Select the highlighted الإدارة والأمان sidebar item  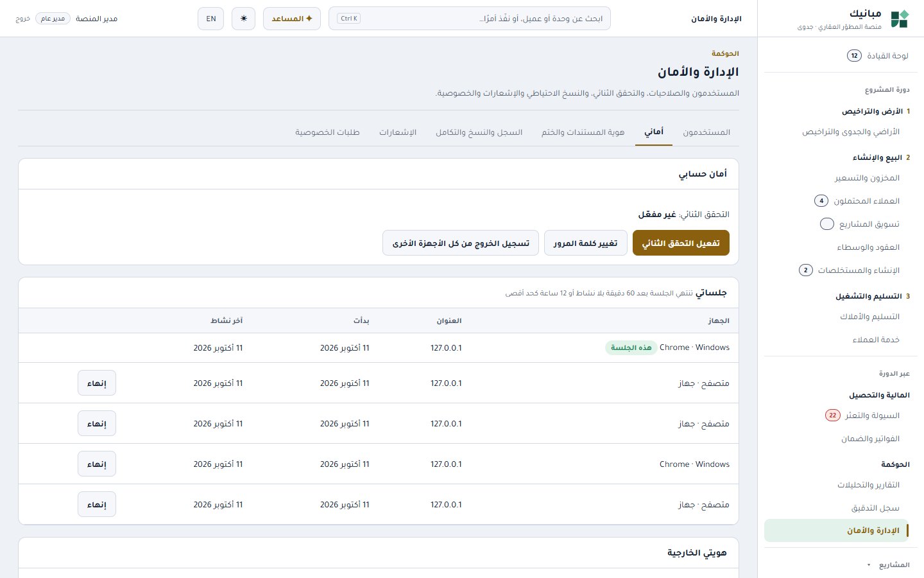836,530
